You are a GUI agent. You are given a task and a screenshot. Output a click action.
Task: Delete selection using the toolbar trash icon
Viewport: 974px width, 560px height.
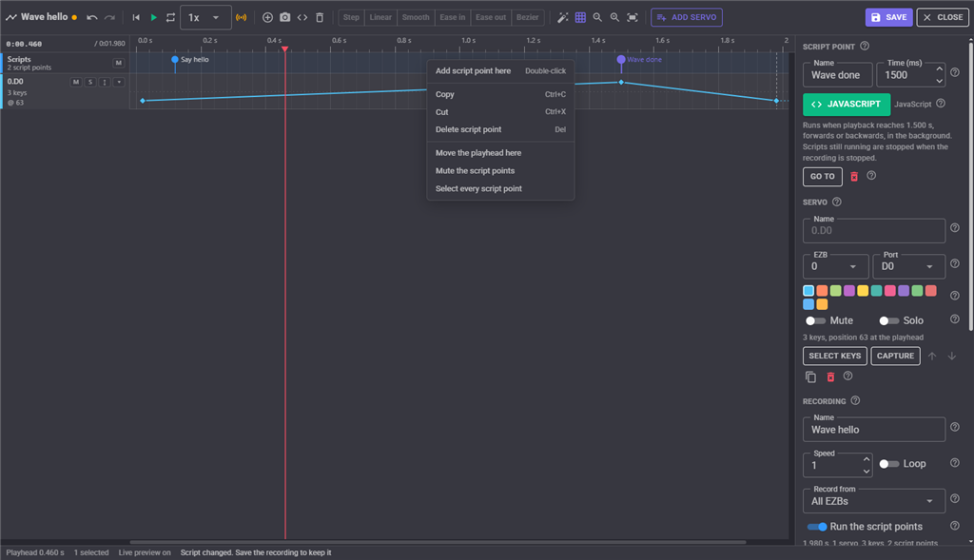pyautogui.click(x=320, y=17)
